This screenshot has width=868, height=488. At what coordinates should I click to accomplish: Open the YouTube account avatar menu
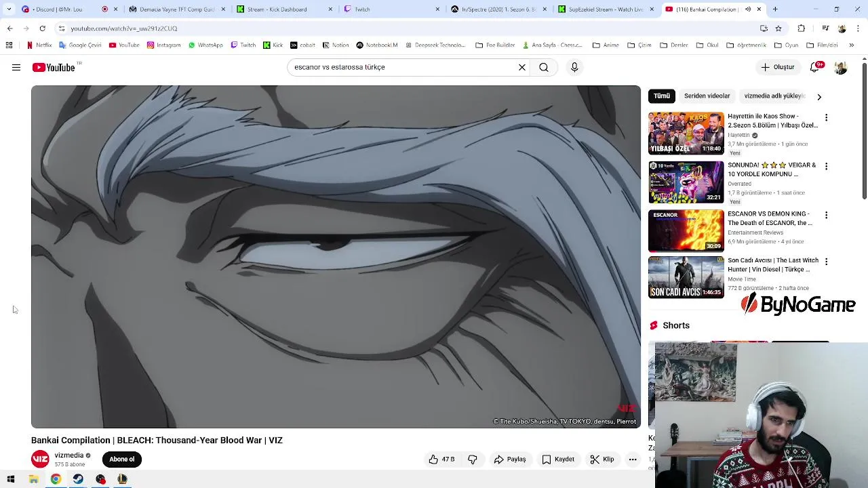click(x=841, y=67)
